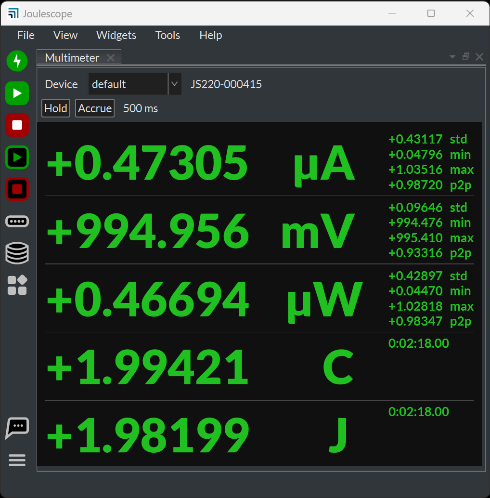
Task: Open the File menu
Action: (26, 35)
